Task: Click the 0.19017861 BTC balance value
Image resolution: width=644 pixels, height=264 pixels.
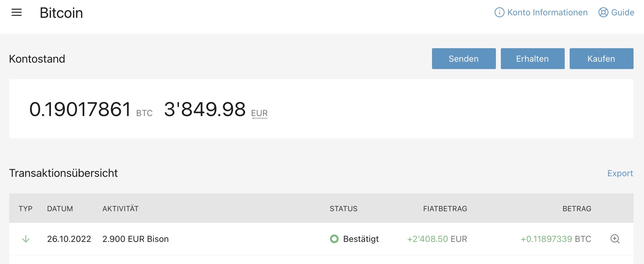Action: point(80,109)
